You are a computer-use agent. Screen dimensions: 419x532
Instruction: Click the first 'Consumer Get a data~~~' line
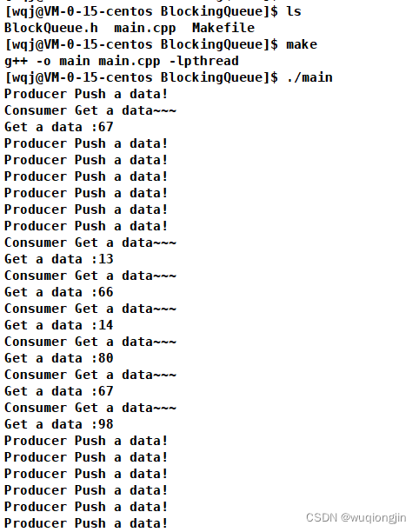tap(90, 110)
